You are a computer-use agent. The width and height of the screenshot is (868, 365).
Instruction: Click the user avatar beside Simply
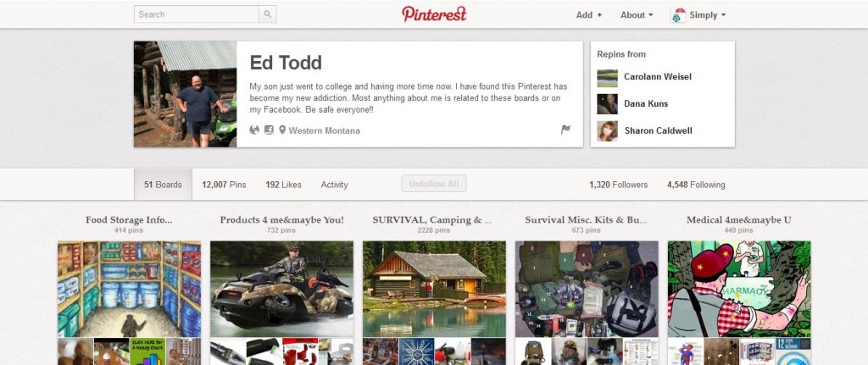click(678, 15)
